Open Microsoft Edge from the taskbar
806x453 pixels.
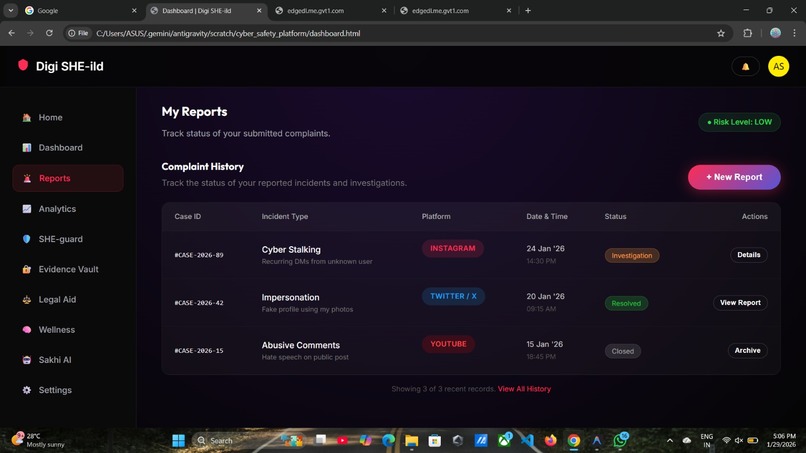pos(389,441)
